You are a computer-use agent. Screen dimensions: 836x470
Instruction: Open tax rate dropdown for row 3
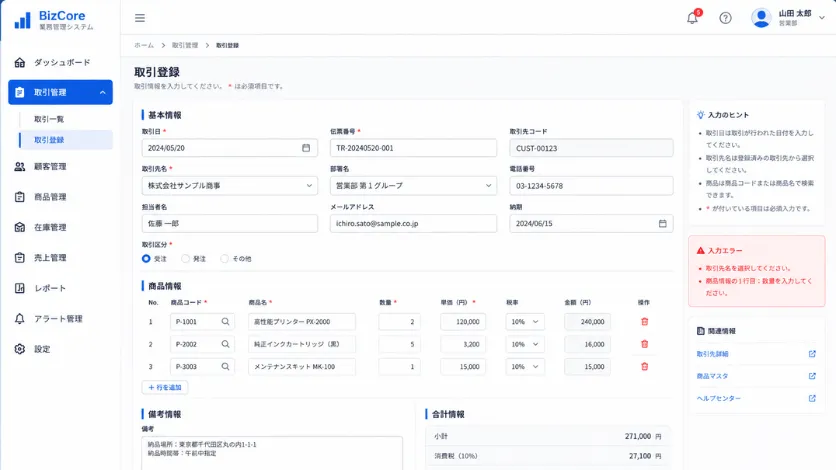[525, 367]
